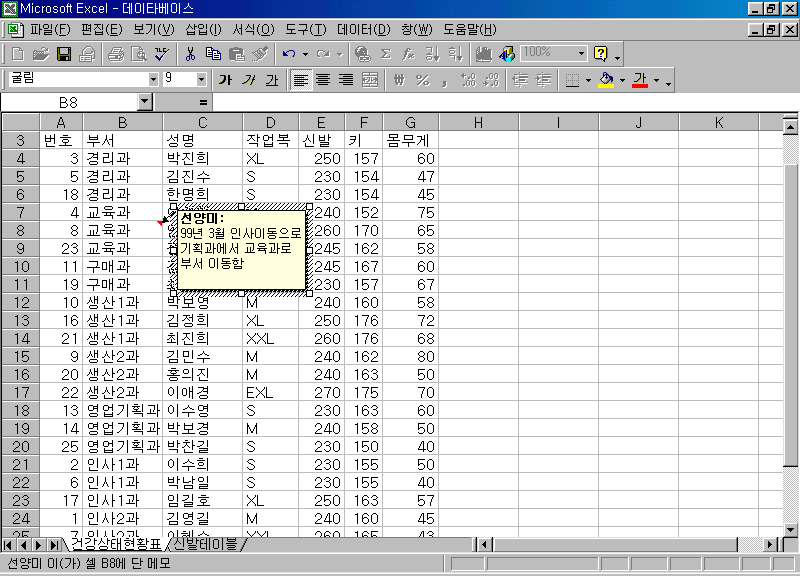The height and width of the screenshot is (576, 800).
Task: Click the Print icon
Action: [116, 53]
